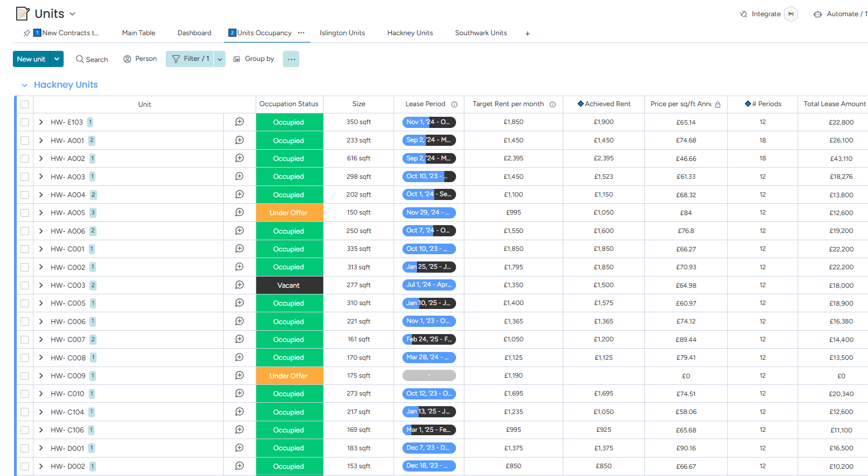Screen dimensions: 868x476
Task: Expand subitems of HW- A001
Action: coord(41,140)
